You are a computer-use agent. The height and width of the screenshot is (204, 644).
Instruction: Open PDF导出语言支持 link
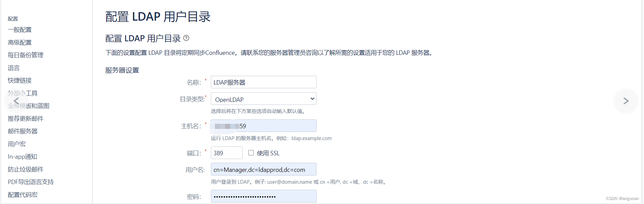click(31, 182)
